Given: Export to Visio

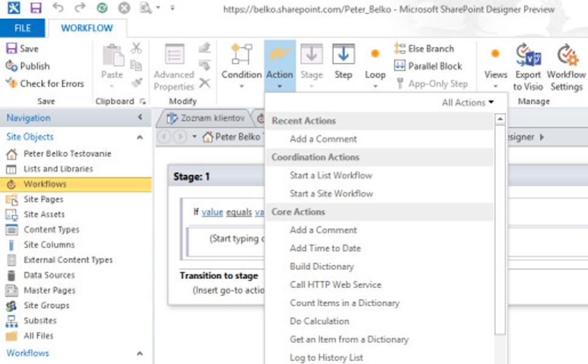Looking at the screenshot, I should [x=528, y=67].
